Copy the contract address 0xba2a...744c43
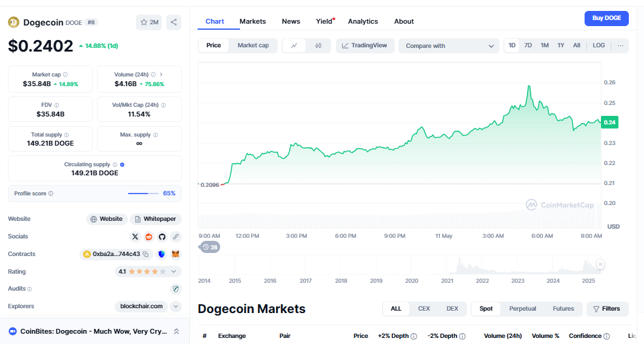644x344 pixels. click(x=146, y=254)
